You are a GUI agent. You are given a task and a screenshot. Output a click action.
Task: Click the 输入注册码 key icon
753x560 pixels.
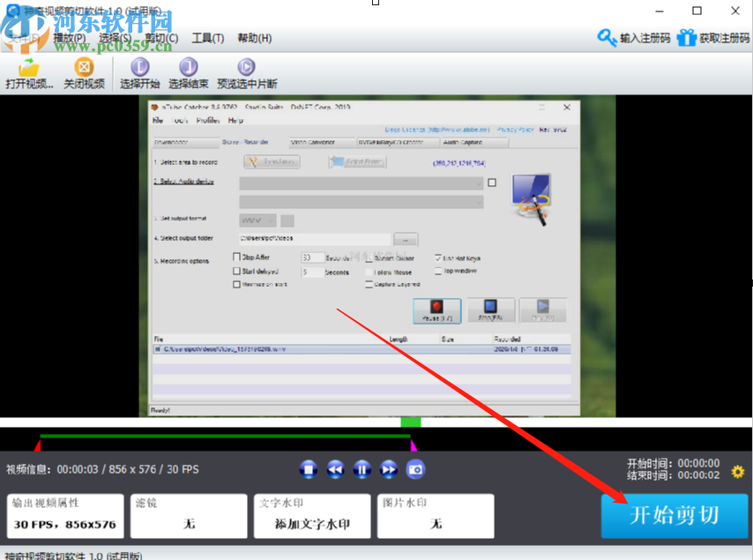(x=607, y=37)
